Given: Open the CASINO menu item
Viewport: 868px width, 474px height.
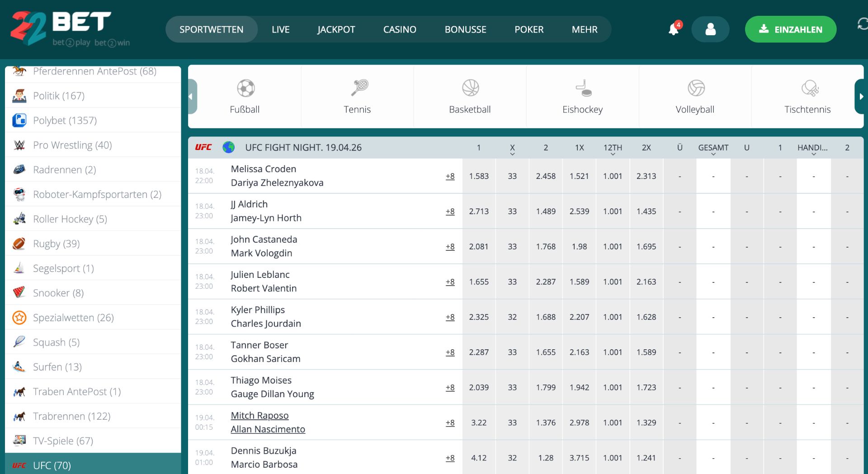Looking at the screenshot, I should point(400,29).
